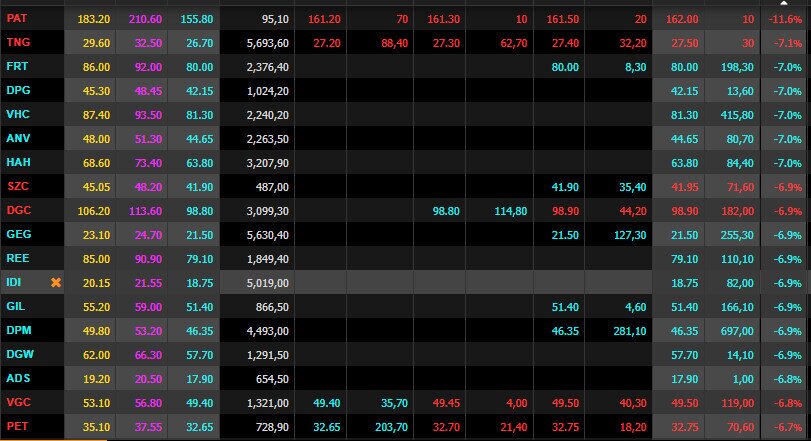The image size is (811, 441).
Task: Click PAT reference price 183.20
Action: point(94,19)
